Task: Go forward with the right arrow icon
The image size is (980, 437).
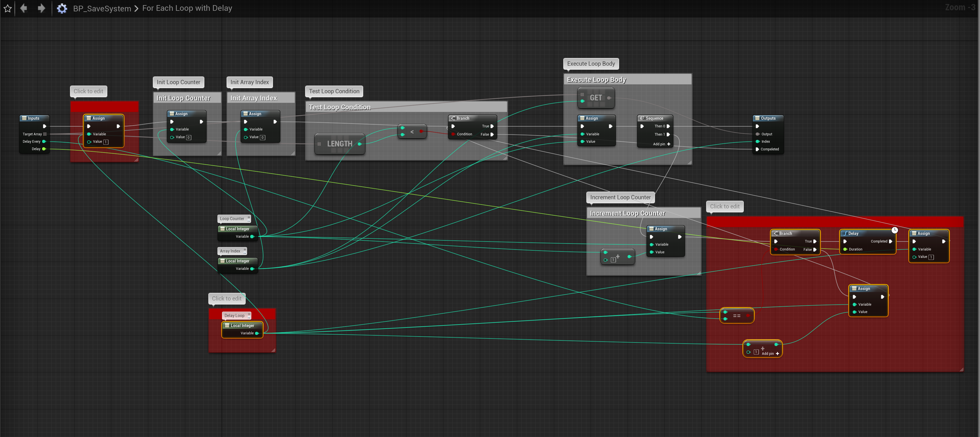Action: 41,8
